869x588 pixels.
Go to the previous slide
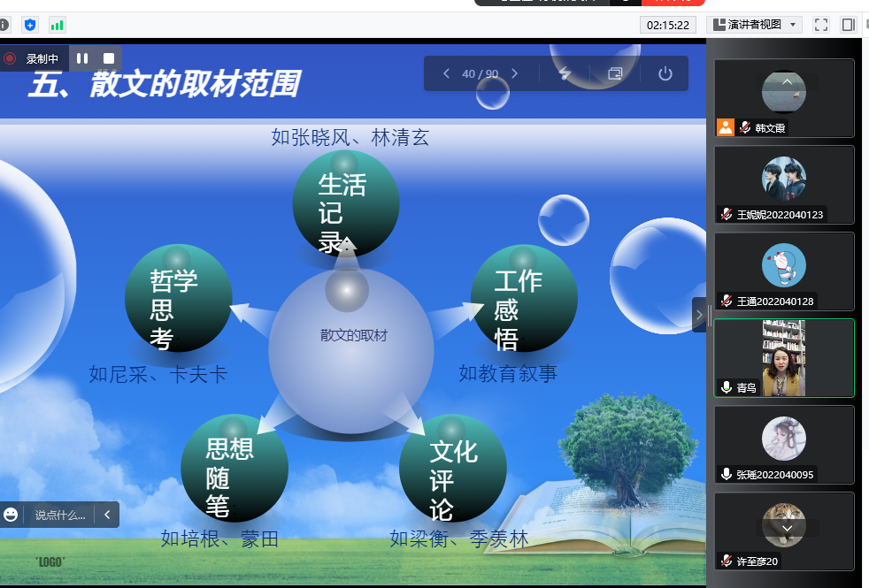point(446,73)
